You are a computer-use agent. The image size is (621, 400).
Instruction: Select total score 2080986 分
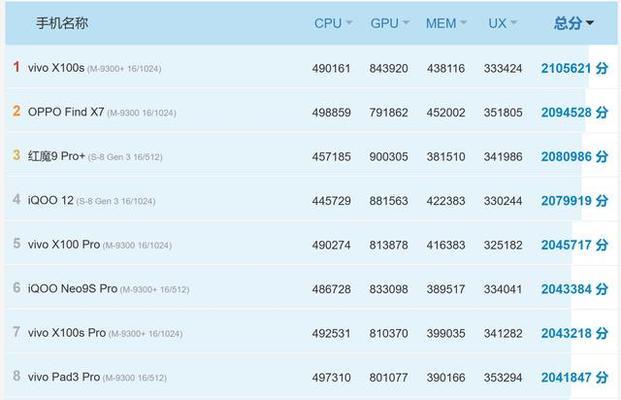click(574, 156)
